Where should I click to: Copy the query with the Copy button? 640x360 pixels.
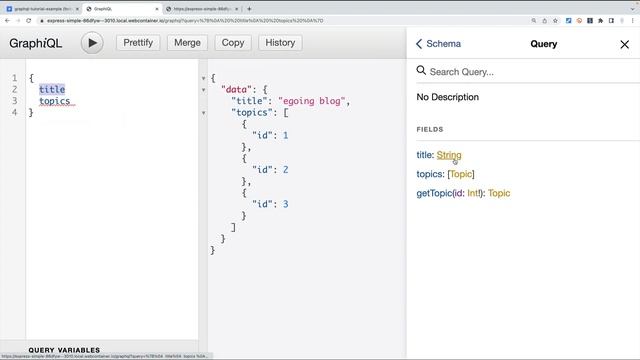(233, 43)
